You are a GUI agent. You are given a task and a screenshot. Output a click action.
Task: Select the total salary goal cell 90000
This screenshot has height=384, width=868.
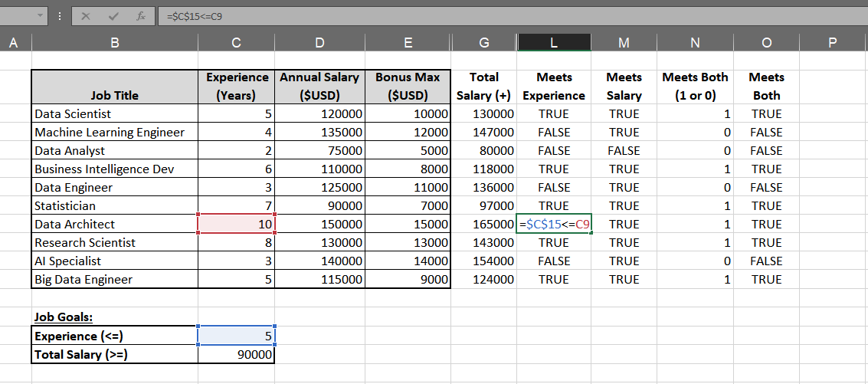tap(237, 354)
